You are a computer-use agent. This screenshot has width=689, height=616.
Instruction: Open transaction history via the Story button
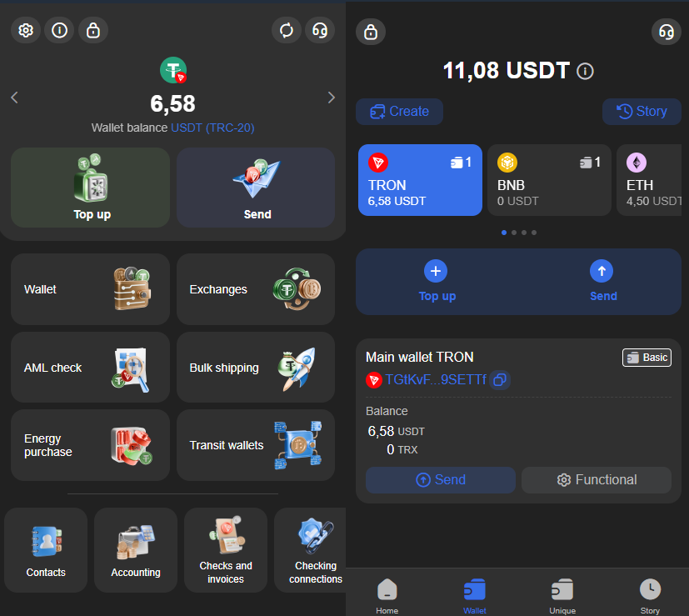[x=642, y=111]
